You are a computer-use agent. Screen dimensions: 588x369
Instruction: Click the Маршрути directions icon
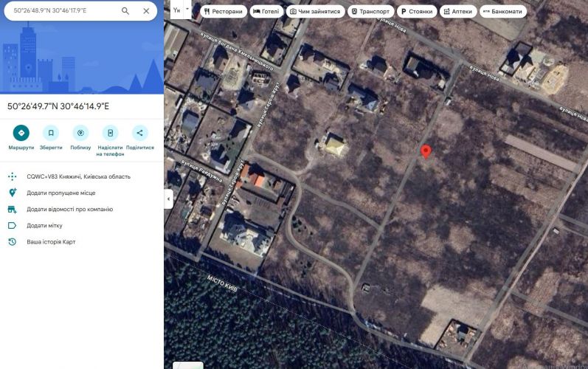tap(21, 133)
